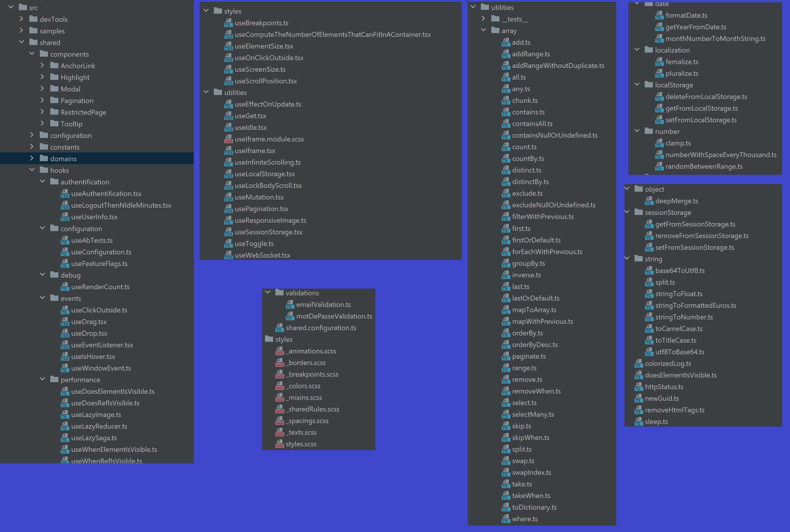
Task: Click the TS icon next to chunk.ts
Action: tap(506, 101)
